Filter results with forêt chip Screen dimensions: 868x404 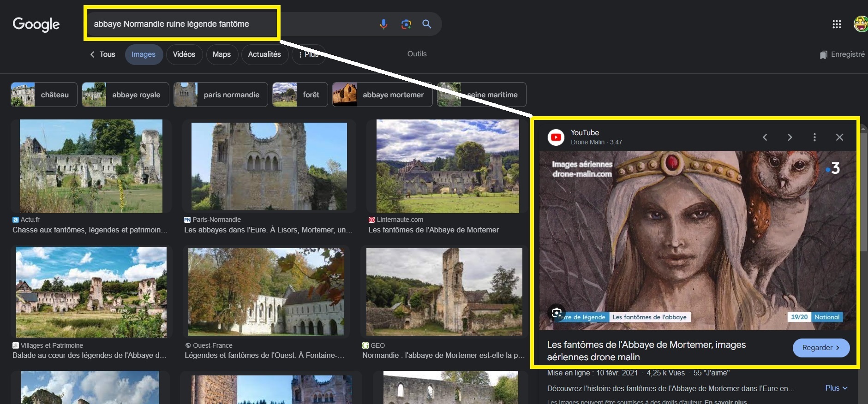[300, 95]
